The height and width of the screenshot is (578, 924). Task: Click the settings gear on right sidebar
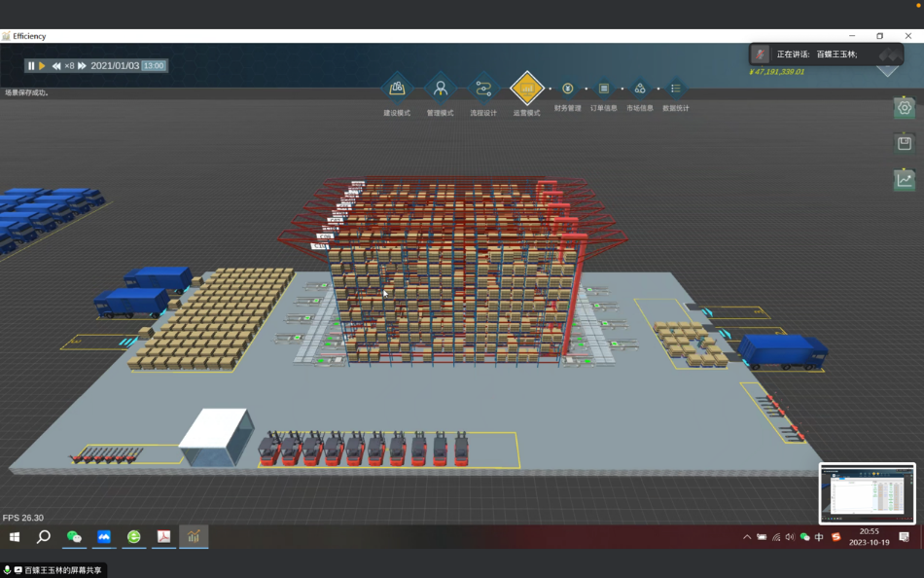pyautogui.click(x=905, y=108)
